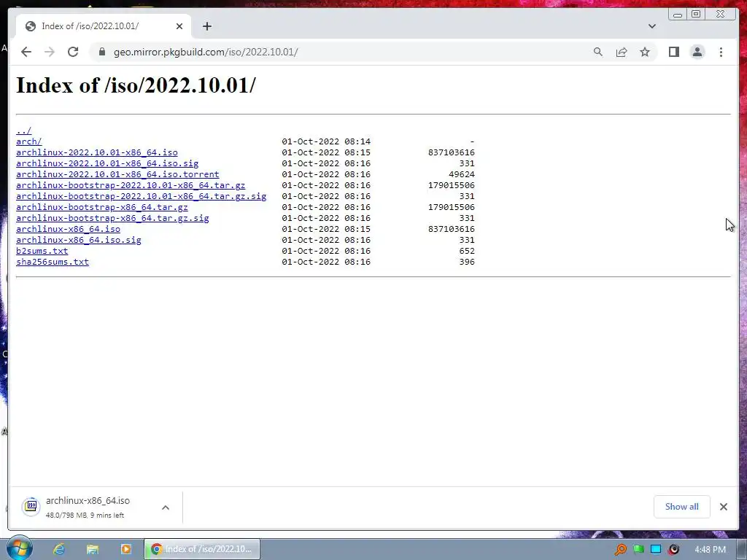Click the 652 size for b2sums.txt
Image resolution: width=747 pixels, height=560 pixels.
pyautogui.click(x=467, y=251)
